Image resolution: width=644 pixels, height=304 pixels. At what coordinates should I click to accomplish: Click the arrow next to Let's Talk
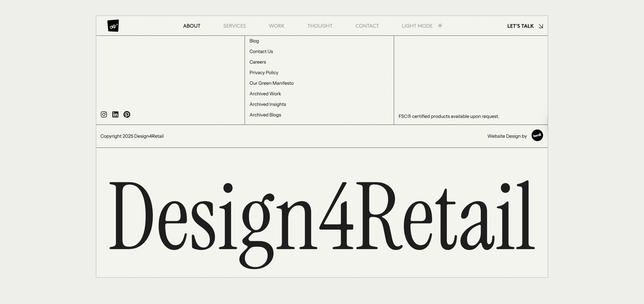(x=541, y=26)
